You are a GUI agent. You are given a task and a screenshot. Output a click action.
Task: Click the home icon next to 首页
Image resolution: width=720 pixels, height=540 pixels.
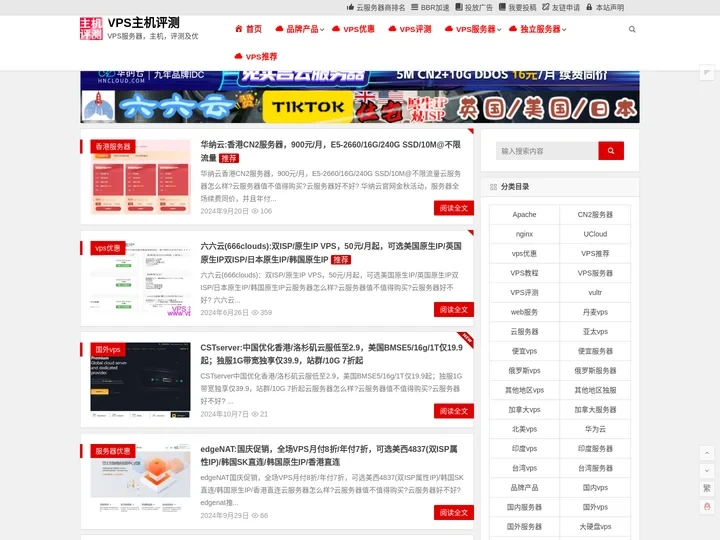[239, 29]
